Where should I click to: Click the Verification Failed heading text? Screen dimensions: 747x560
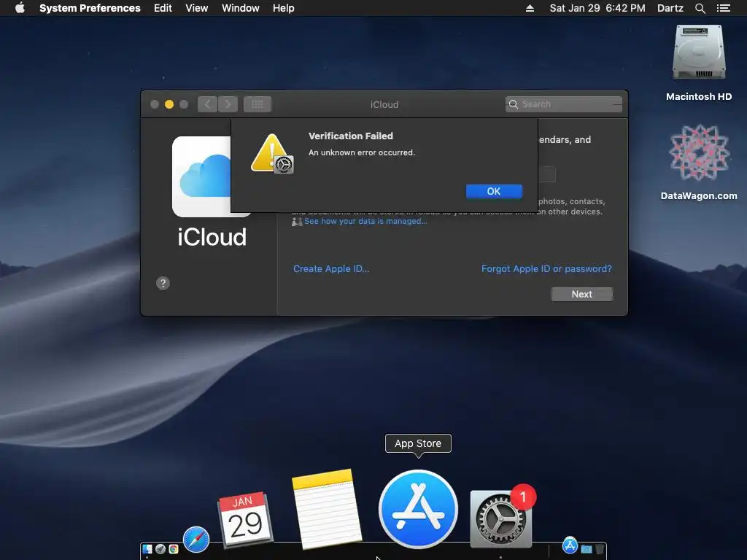pyautogui.click(x=351, y=136)
